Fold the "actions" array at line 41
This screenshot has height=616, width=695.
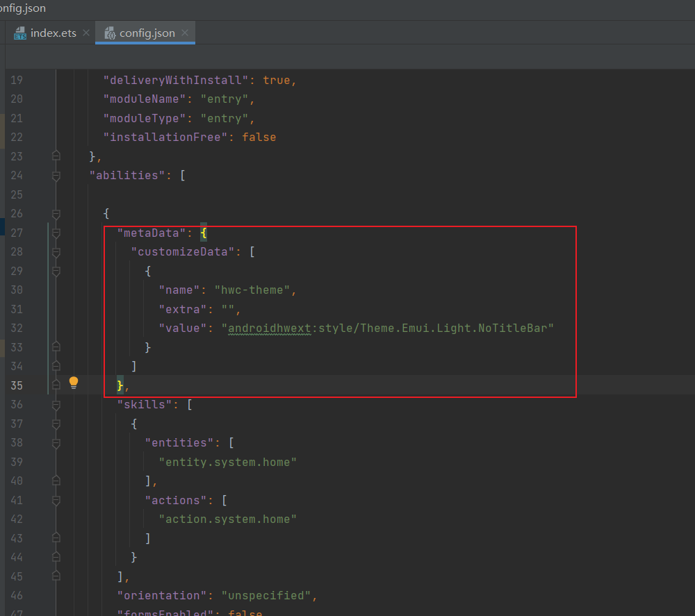click(x=56, y=500)
